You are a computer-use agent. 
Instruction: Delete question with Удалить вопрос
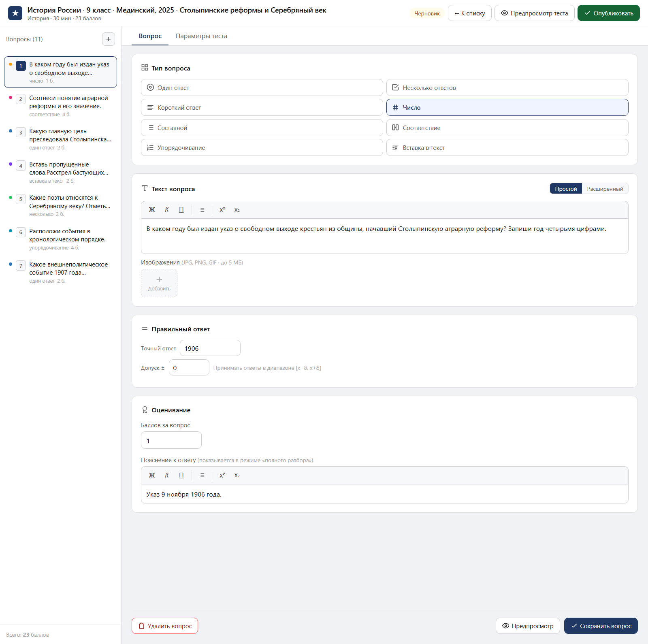[165, 626]
